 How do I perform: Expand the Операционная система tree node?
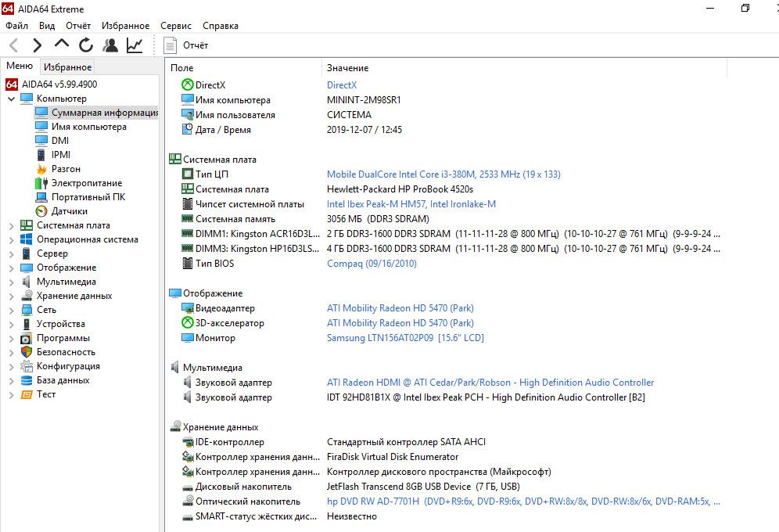click(12, 240)
